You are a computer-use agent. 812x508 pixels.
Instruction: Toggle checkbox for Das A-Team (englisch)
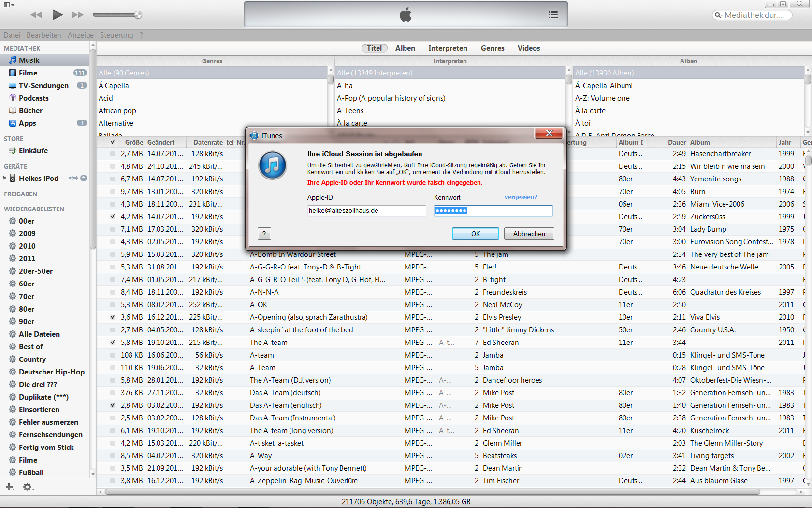113,405
